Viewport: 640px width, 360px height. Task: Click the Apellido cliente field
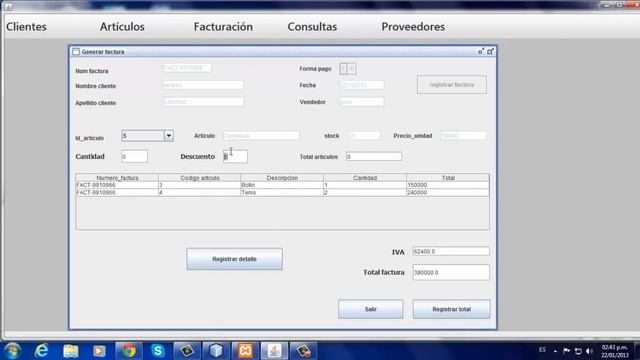click(x=203, y=102)
